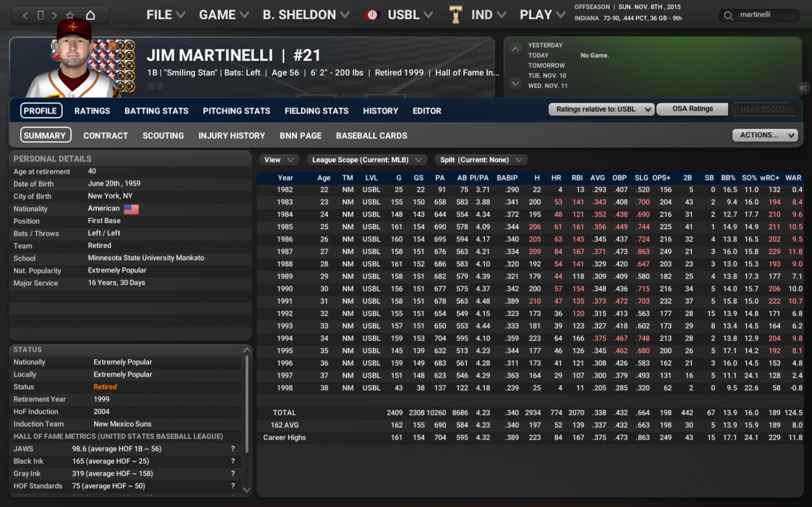
Task: Open the Actions menu button
Action: (765, 135)
